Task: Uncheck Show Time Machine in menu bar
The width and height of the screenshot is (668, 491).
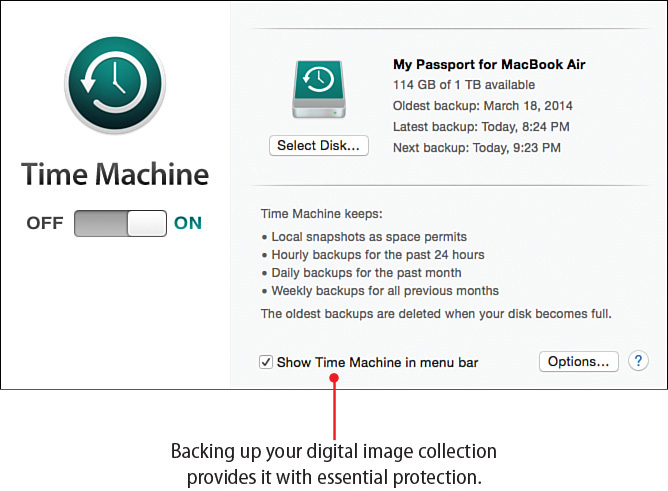Action: pyautogui.click(x=266, y=362)
